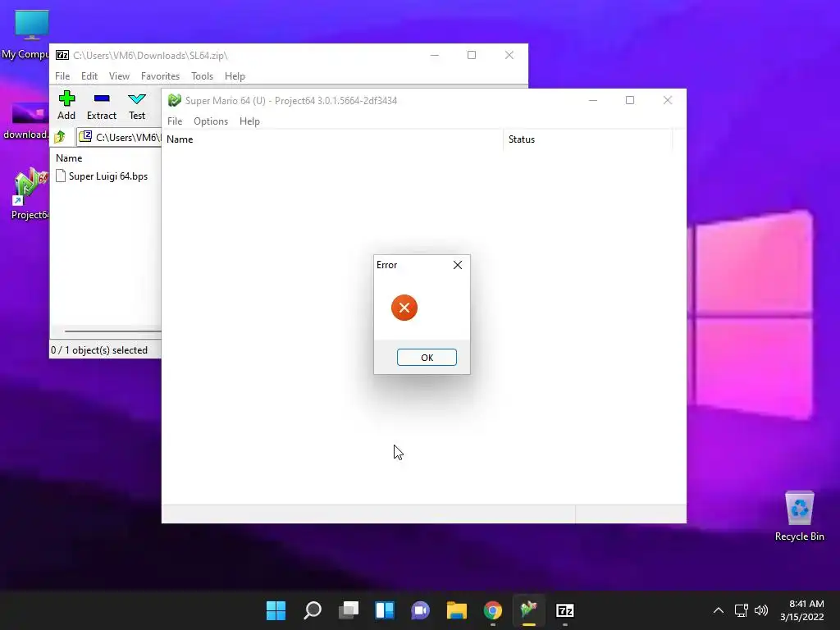This screenshot has width=840, height=630.
Task: Open the Windows Start menu
Action: [276, 610]
